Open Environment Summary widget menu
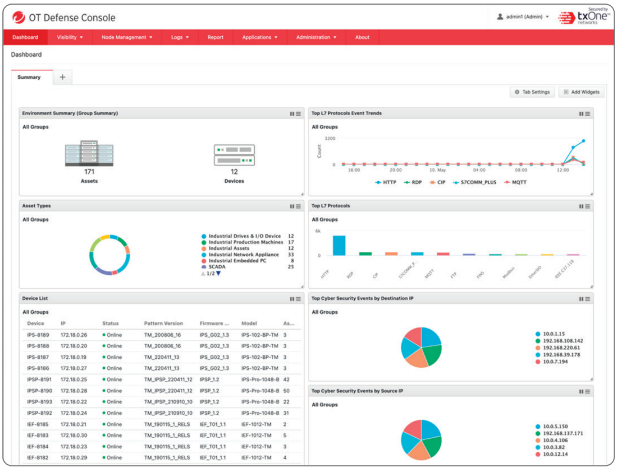This screenshot has width=617, height=469. point(298,114)
